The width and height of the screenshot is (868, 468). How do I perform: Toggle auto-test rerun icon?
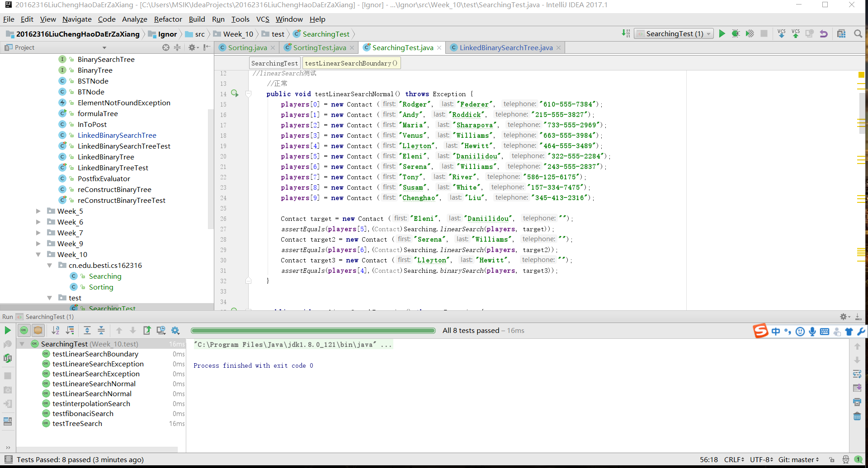pos(7,358)
